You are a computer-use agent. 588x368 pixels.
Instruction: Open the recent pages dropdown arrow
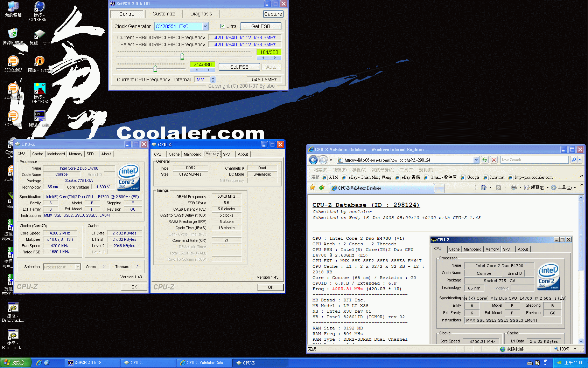[331, 160]
